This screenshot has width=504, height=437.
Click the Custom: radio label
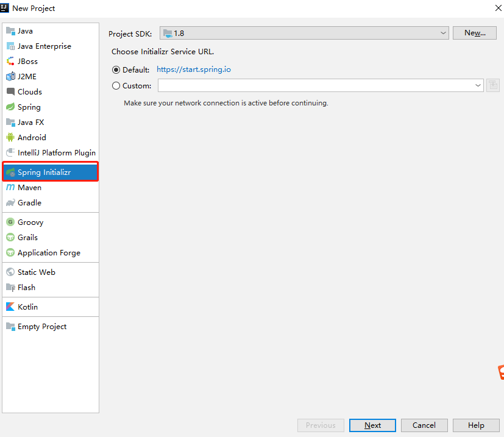[137, 86]
